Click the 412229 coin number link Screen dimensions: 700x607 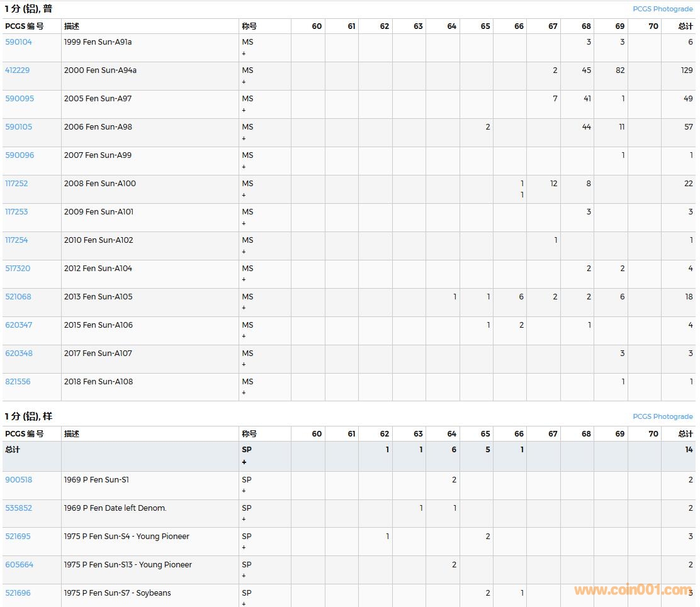(17, 70)
